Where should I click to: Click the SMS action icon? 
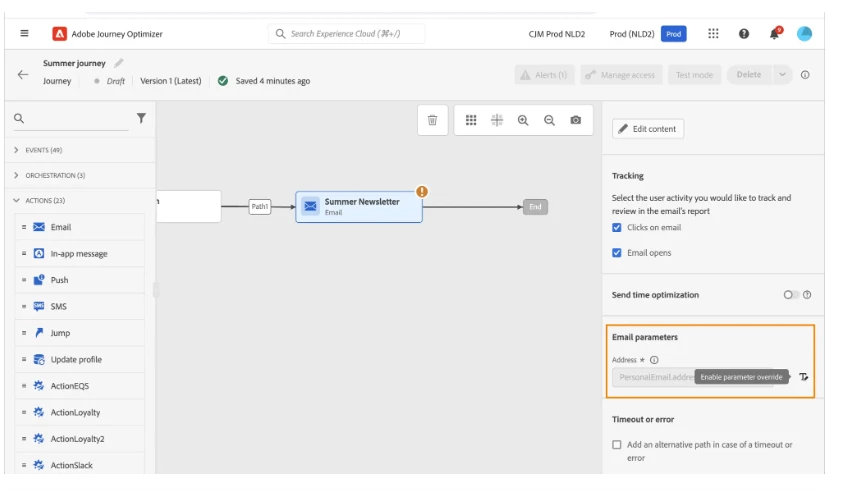tap(39, 306)
